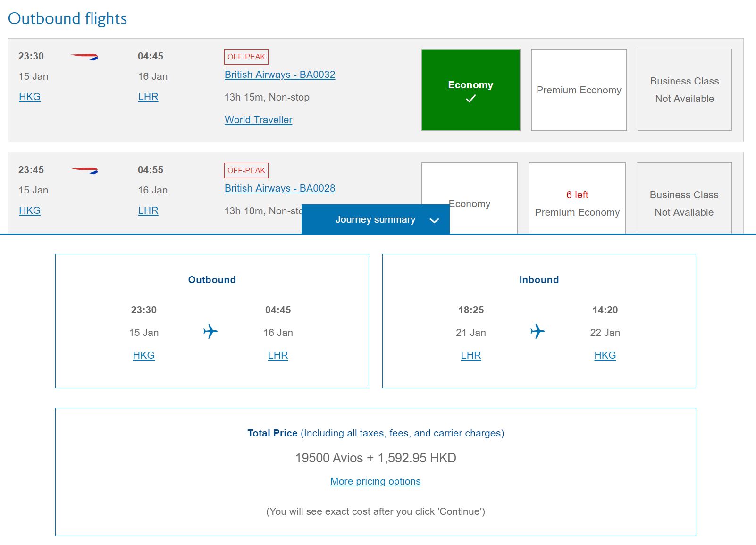Screen dimensions: 756x545
Task: Click the airplane icon in the Outbound summary
Action: [x=210, y=331]
